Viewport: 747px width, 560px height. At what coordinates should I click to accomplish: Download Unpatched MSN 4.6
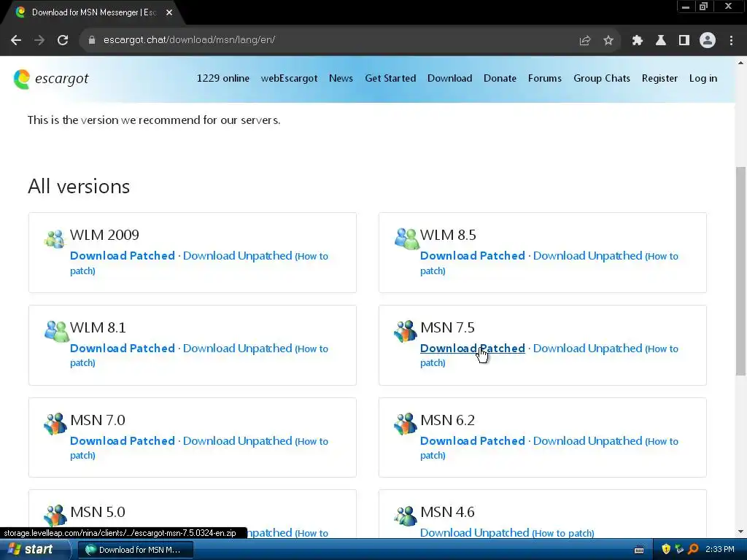[x=474, y=533]
